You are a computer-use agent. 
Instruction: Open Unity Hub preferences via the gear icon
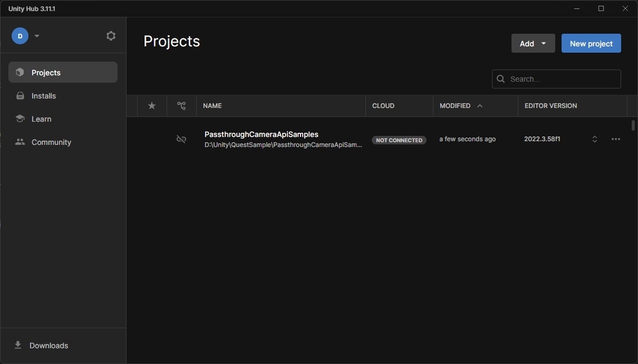click(111, 35)
